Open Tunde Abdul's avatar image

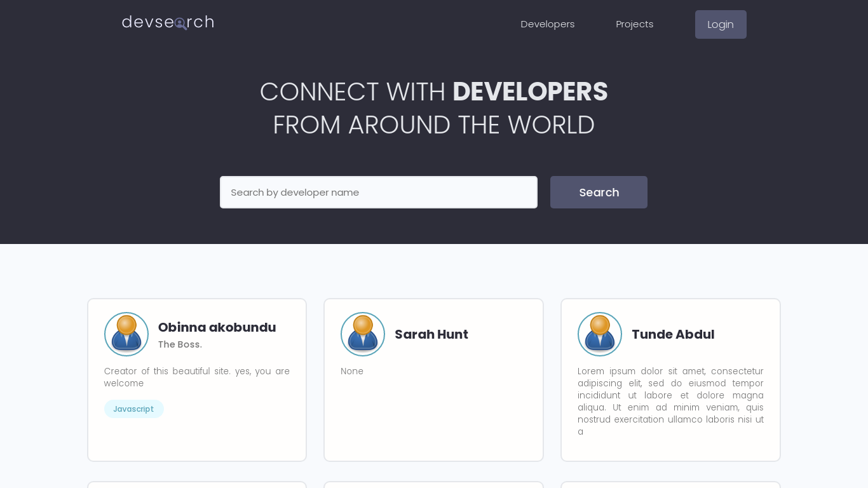point(600,334)
